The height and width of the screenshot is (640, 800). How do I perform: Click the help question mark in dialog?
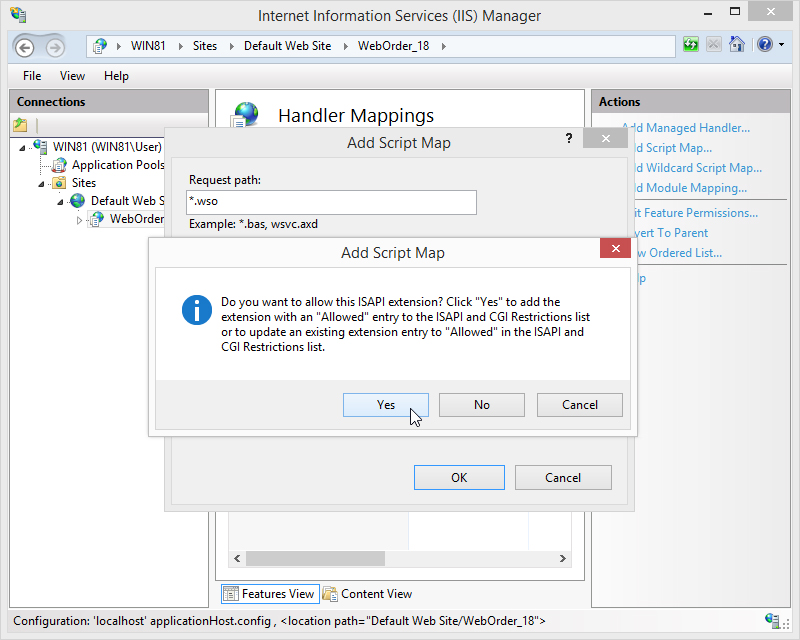coord(569,138)
